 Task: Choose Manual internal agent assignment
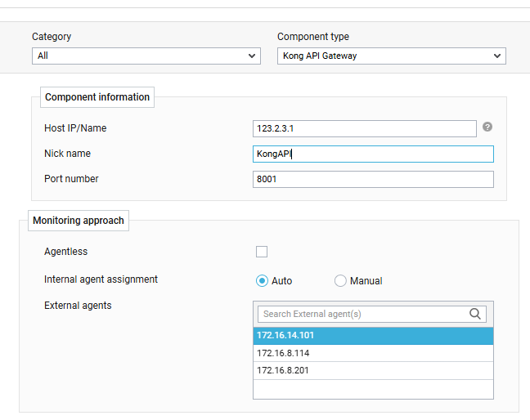(340, 281)
